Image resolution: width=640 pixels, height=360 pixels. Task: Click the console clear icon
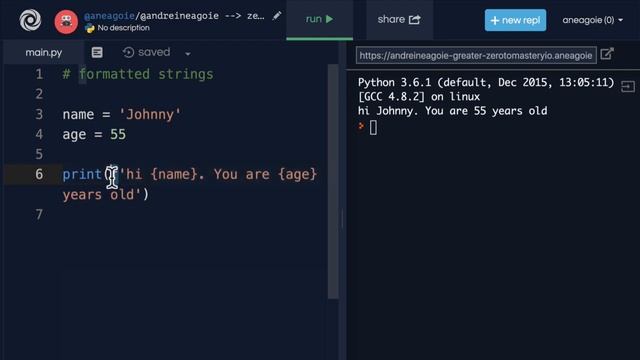pos(628,87)
